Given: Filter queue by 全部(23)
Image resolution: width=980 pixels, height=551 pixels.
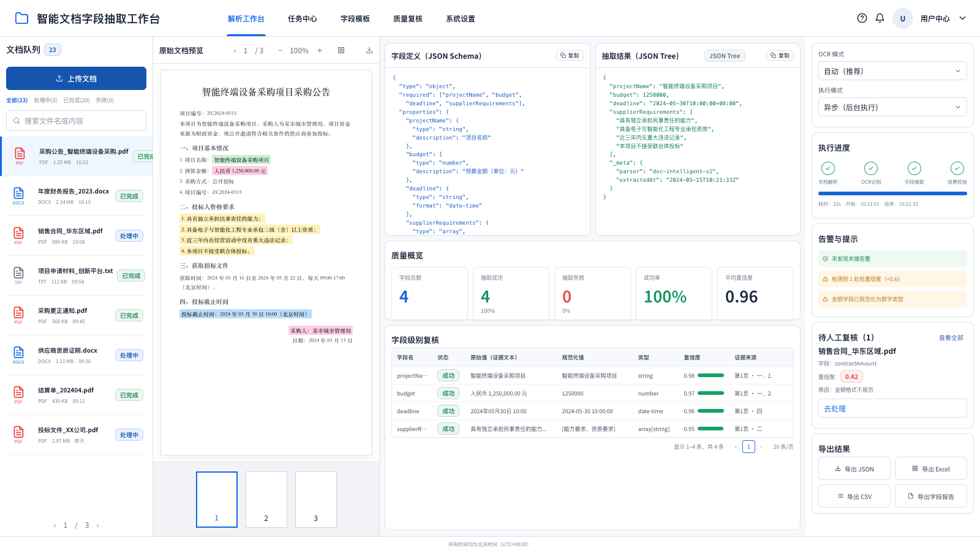Looking at the screenshot, I should click(17, 100).
